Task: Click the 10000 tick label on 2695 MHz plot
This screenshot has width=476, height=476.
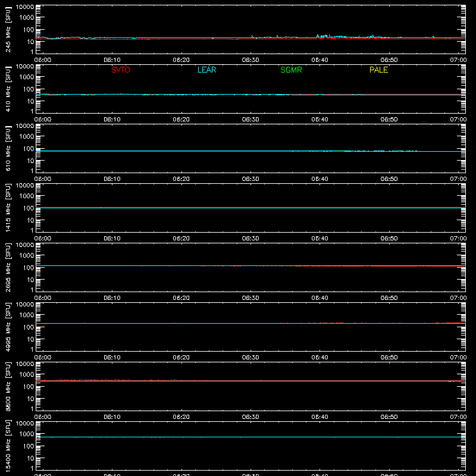Action: (25, 245)
